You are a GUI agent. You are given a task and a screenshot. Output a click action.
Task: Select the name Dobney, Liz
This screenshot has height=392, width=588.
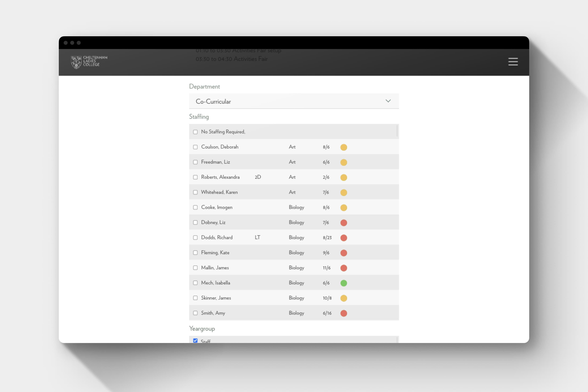[213, 222]
